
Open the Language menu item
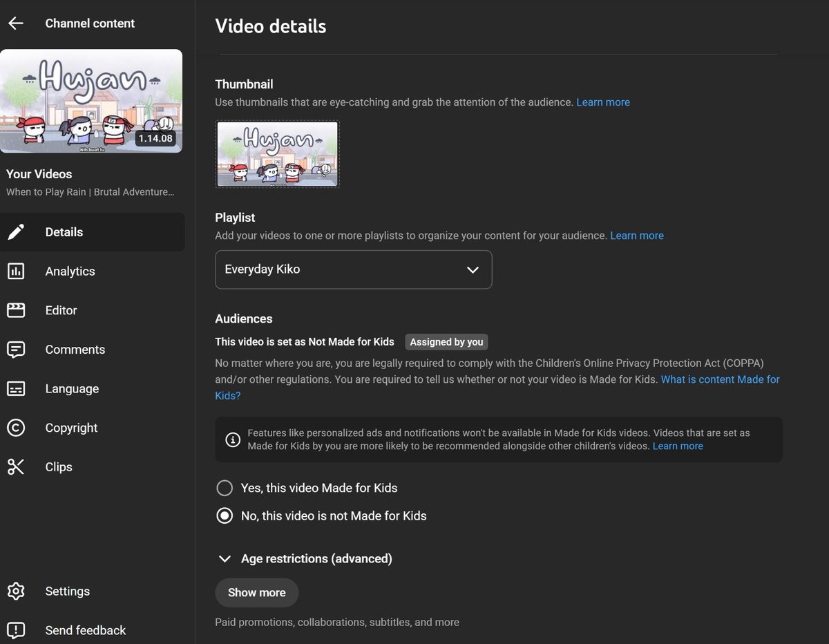point(93,388)
